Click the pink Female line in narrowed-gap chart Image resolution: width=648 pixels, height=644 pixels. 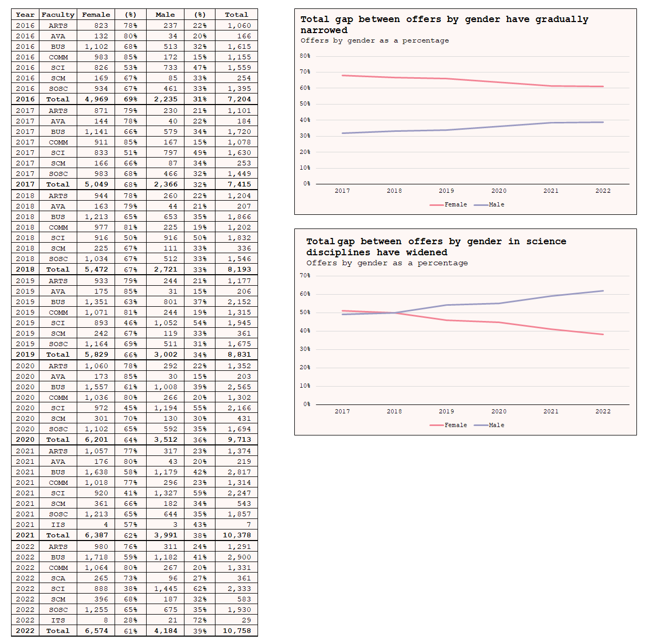tap(473, 81)
